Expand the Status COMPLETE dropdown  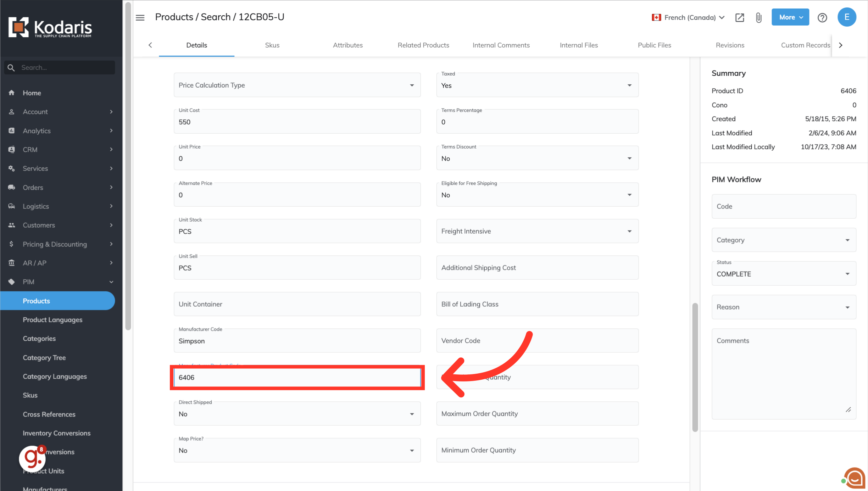(x=784, y=274)
